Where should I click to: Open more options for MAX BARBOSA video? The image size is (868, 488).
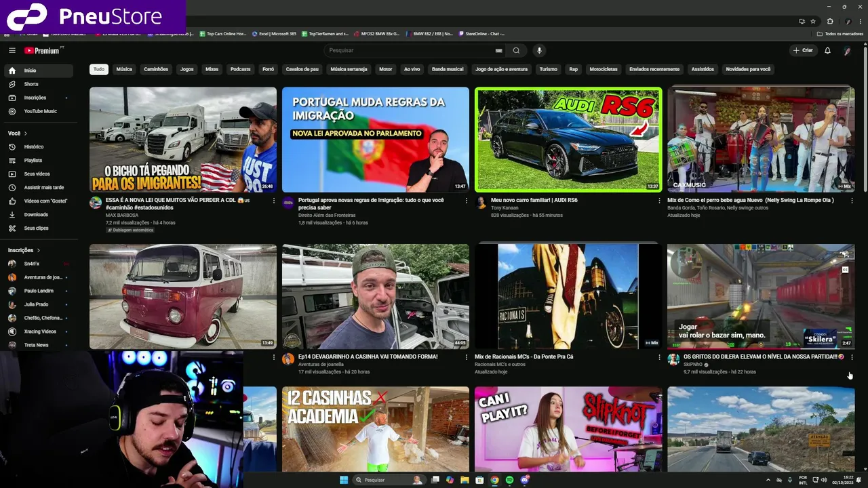point(274,201)
